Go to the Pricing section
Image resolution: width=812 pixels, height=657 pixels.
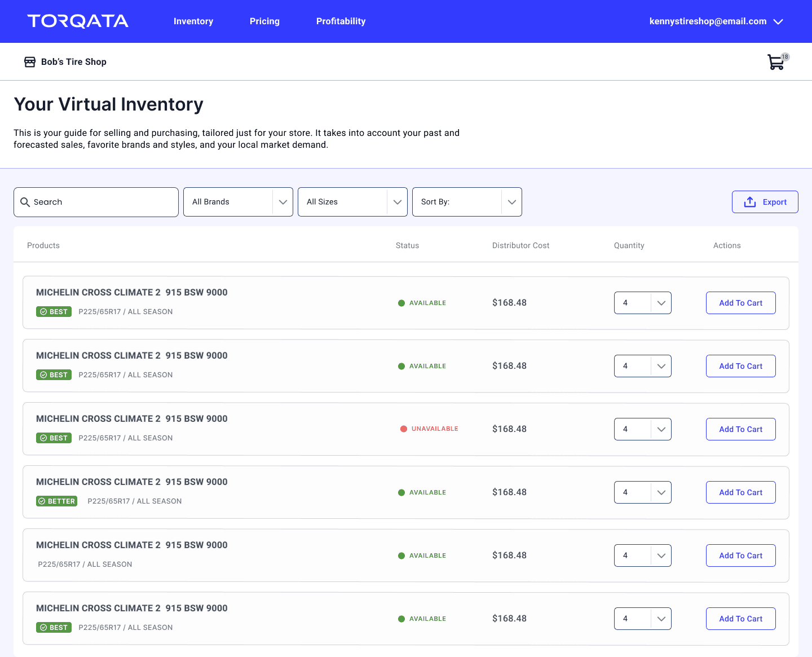coord(264,21)
